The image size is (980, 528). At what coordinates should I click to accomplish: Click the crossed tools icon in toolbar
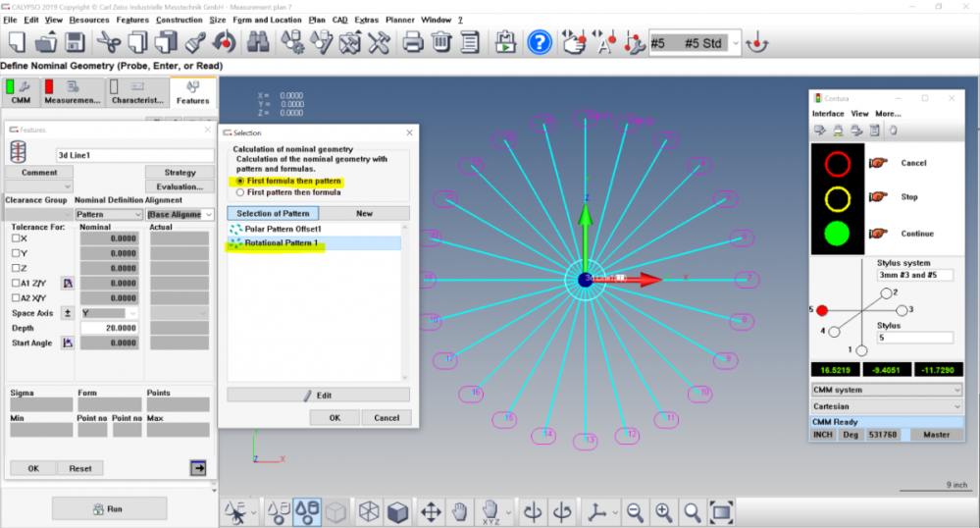[378, 43]
